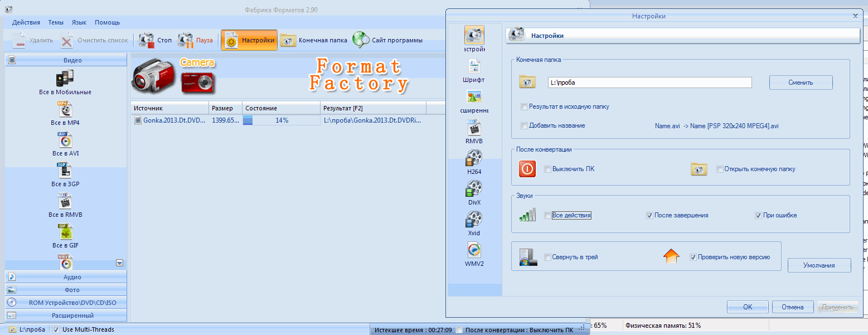Click folder icon beside output path field

pos(527,82)
